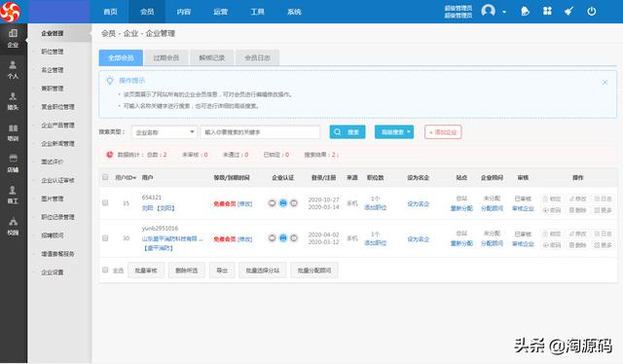Open 更多 options for row 35
Viewport: 623px width, 364px height.
pyautogui.click(x=603, y=210)
